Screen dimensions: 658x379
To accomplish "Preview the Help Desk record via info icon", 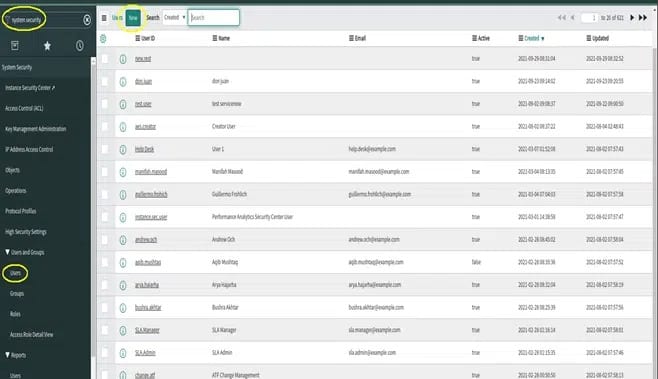I will click(123, 150).
